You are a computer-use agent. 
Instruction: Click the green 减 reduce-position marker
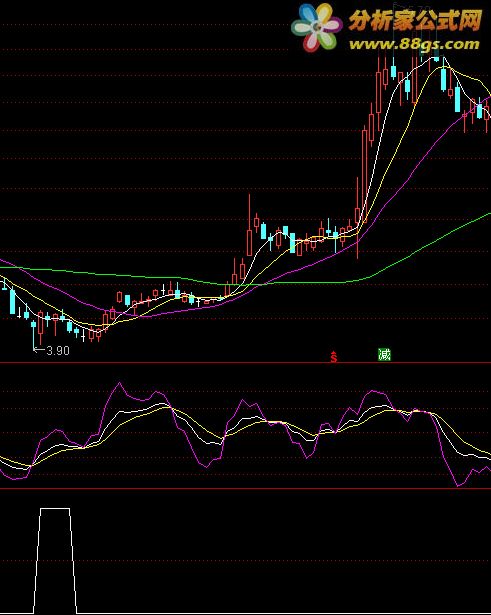[x=384, y=355]
